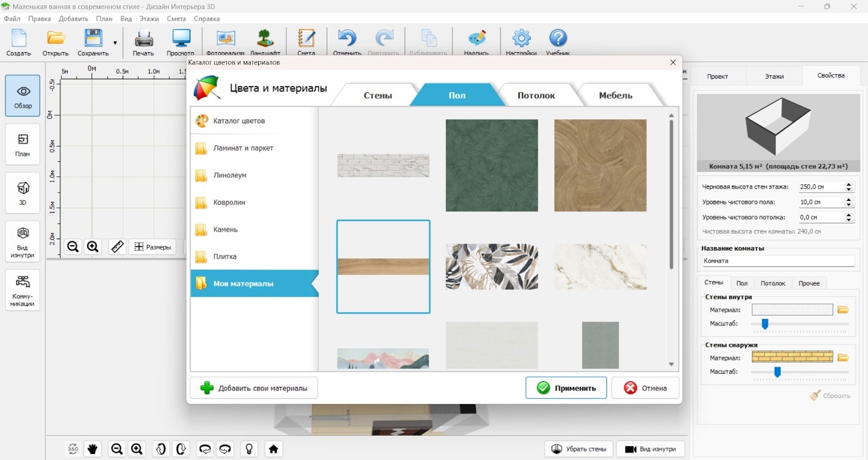Toggle the light bulb icon
Viewport: 868px width, 460px height.
tap(249, 449)
